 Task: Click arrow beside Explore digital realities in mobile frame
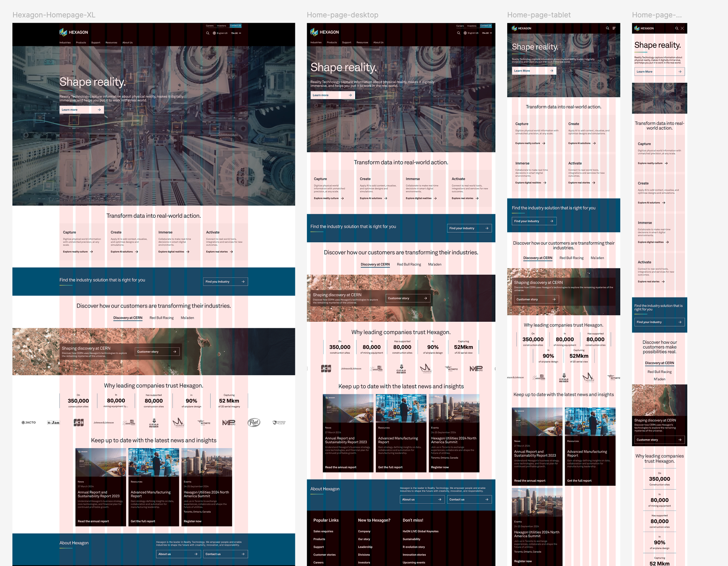[x=667, y=242]
